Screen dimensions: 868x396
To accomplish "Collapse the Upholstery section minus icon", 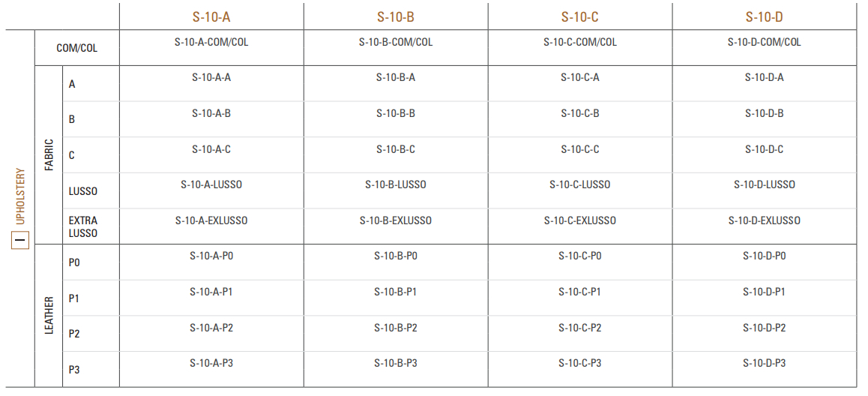I will (20, 240).
